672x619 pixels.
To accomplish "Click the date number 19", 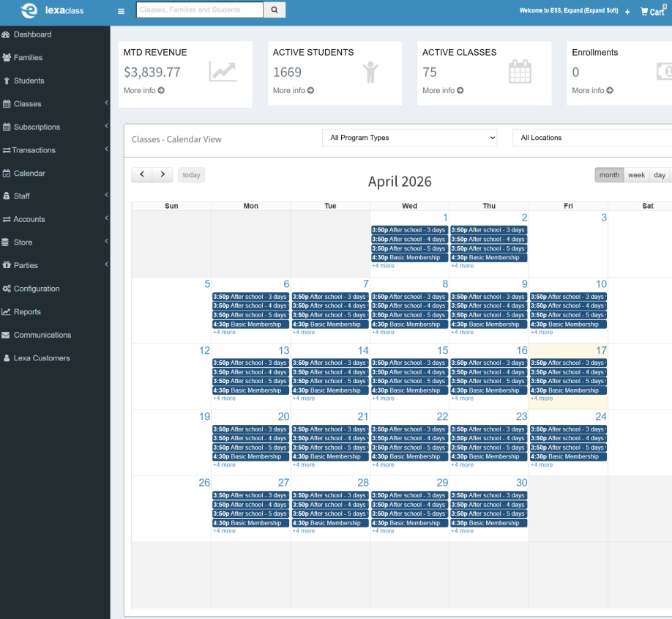I will [x=204, y=417].
